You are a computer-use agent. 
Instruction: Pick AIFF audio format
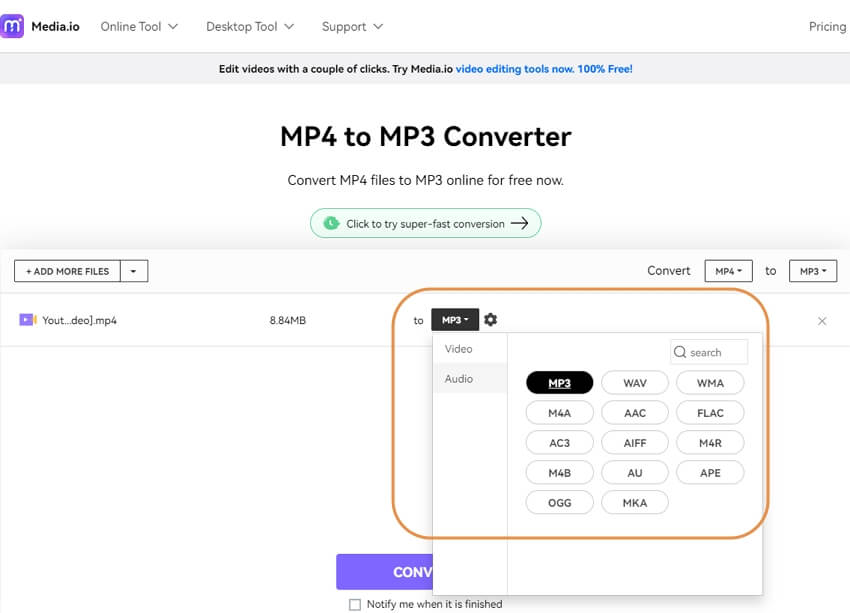[635, 443]
